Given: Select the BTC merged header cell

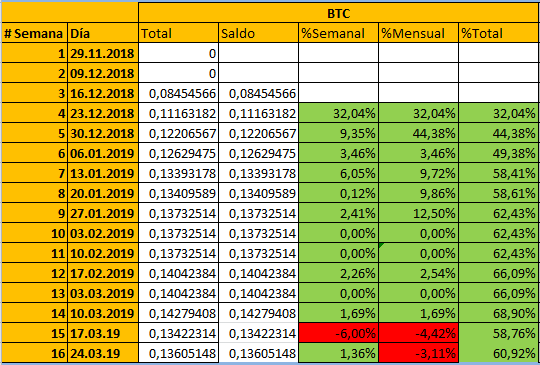Looking at the screenshot, I should 339,13.
